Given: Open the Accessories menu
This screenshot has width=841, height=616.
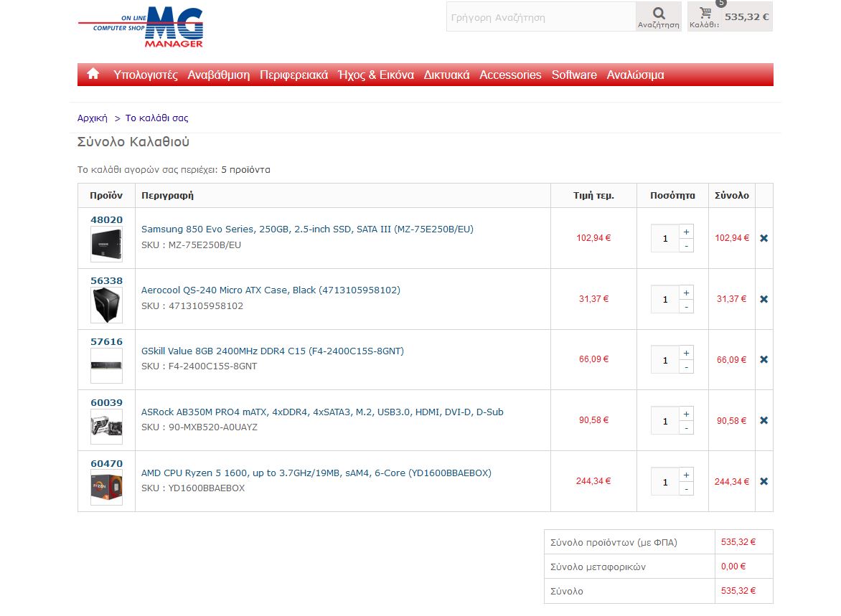Looking at the screenshot, I should click(511, 75).
